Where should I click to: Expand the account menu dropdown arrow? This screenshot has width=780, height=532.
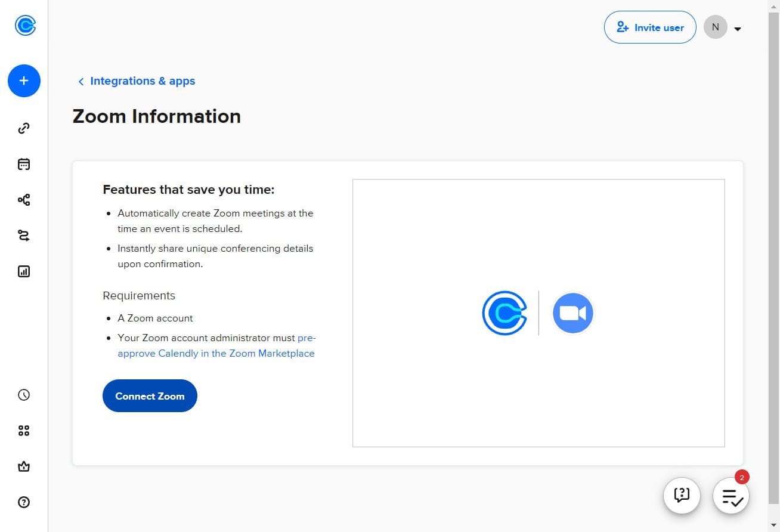pos(738,29)
